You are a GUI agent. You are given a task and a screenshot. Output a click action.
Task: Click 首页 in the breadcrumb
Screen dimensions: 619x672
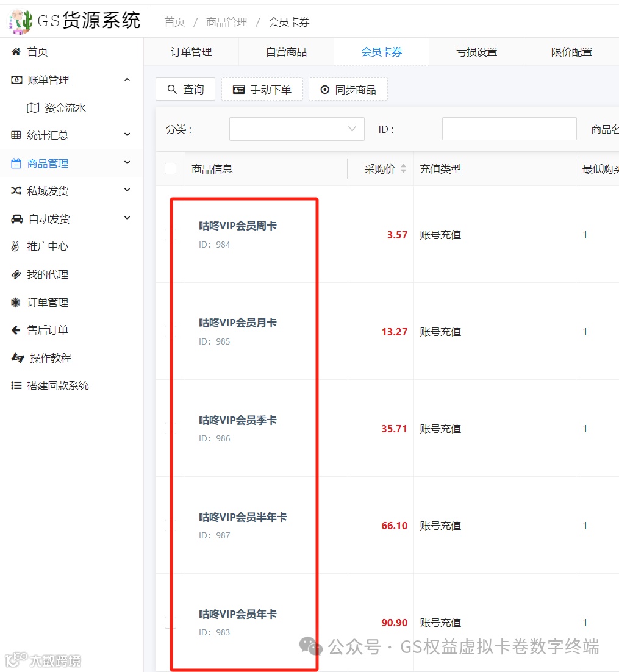pos(175,22)
